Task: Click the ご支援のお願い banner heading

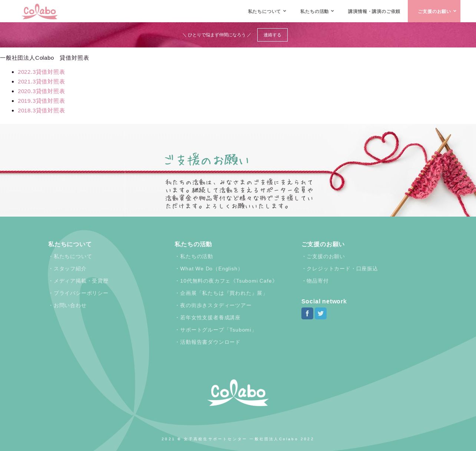Action: pos(206,160)
